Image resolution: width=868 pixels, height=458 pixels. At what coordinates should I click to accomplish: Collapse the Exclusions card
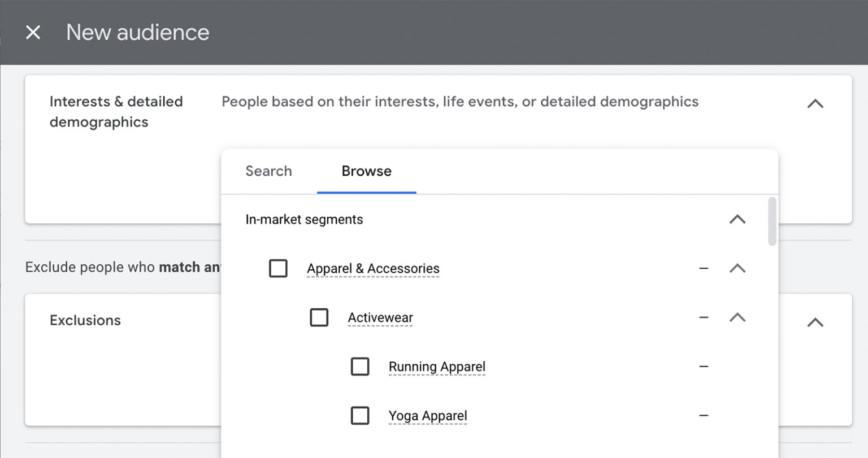[815, 322]
